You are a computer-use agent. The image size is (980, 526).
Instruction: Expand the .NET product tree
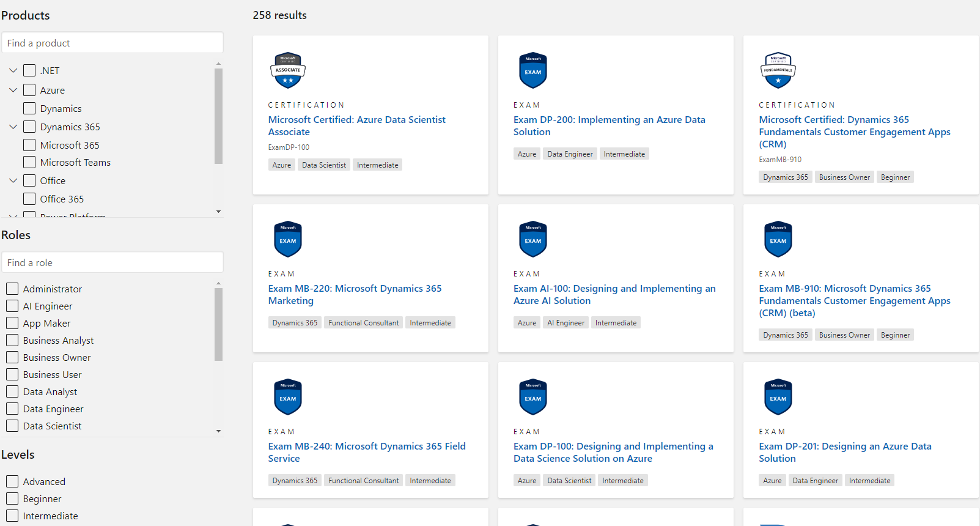13,70
